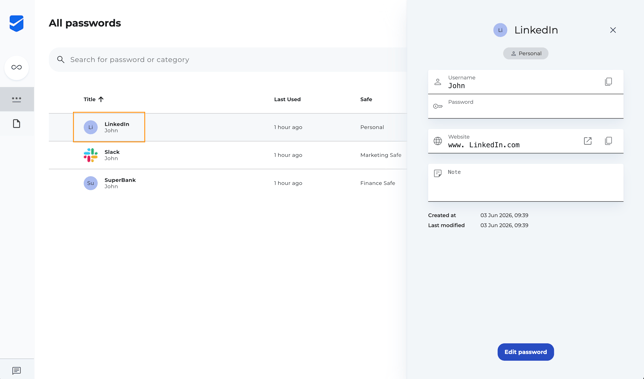Click the magnifier search icon
This screenshot has height=379, width=644.
(x=61, y=60)
